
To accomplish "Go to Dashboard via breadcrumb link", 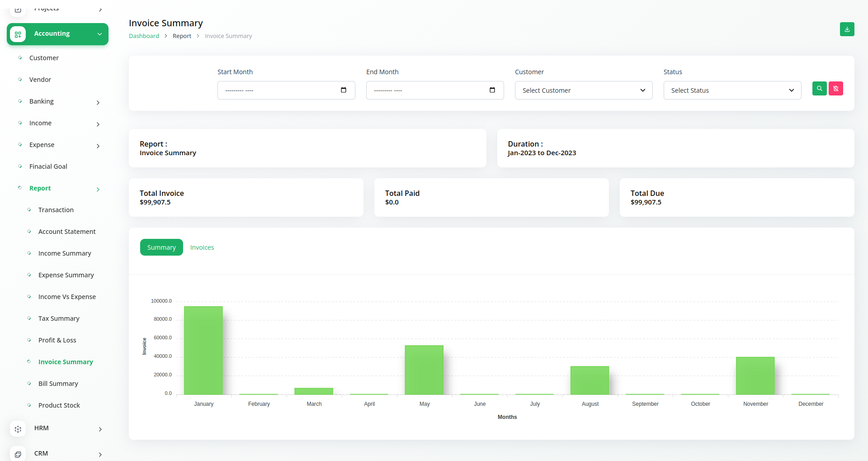I will click(x=144, y=36).
